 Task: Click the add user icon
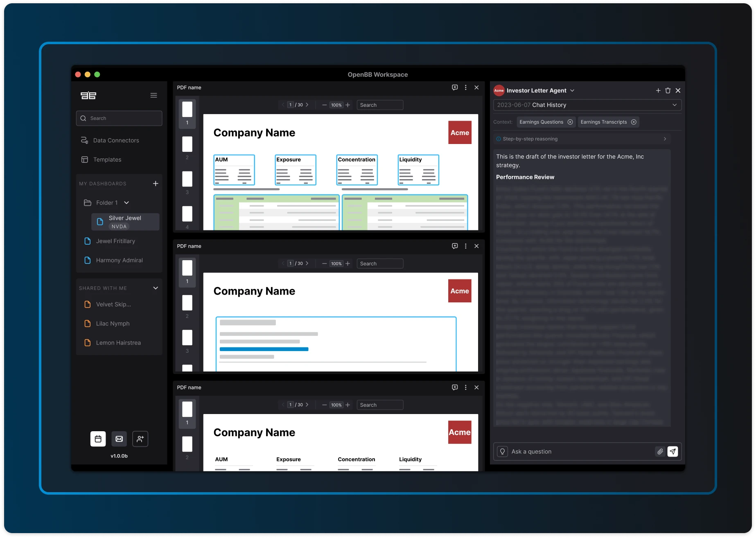pyautogui.click(x=140, y=439)
